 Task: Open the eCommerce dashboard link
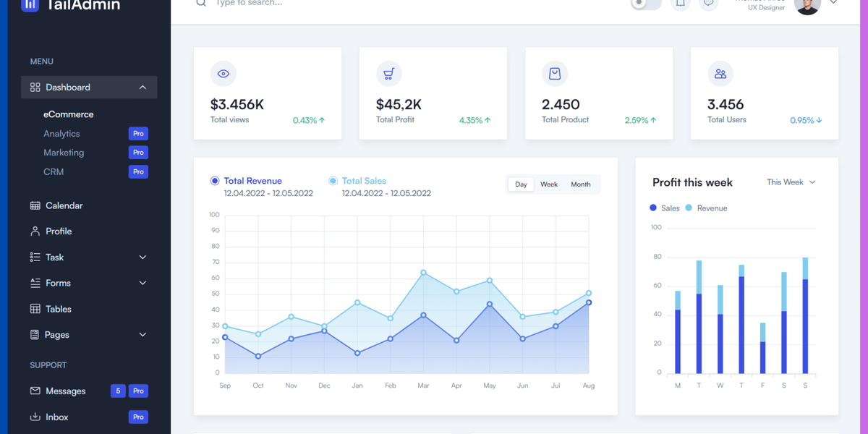click(x=69, y=114)
